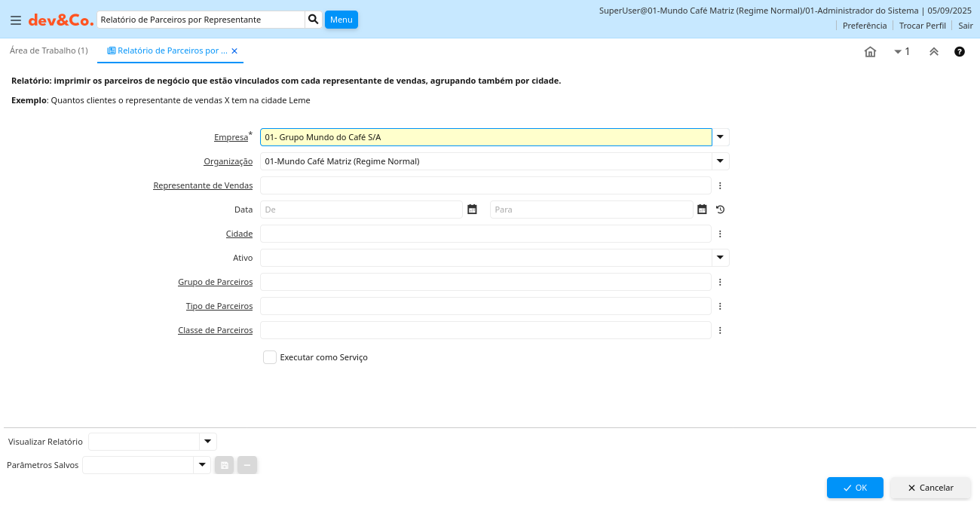The width and height of the screenshot is (980, 508).
Task: Click the date history clock icon
Action: click(x=720, y=210)
